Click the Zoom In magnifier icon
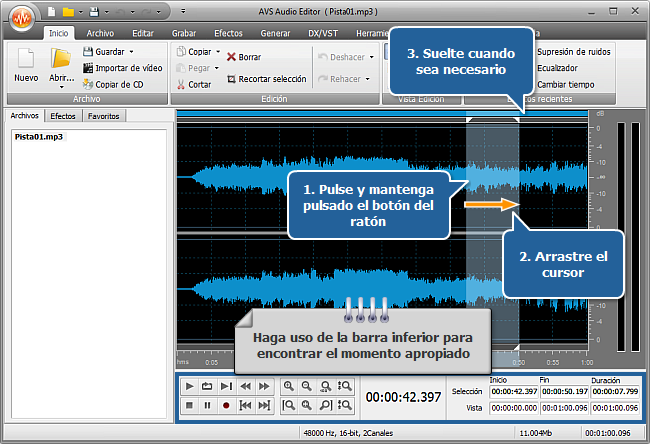The image size is (650, 444). (289, 386)
